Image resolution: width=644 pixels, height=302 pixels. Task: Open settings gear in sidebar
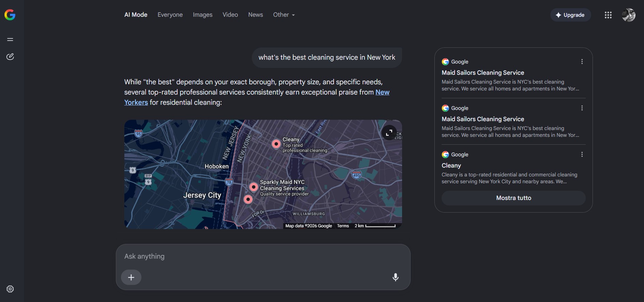tap(10, 289)
